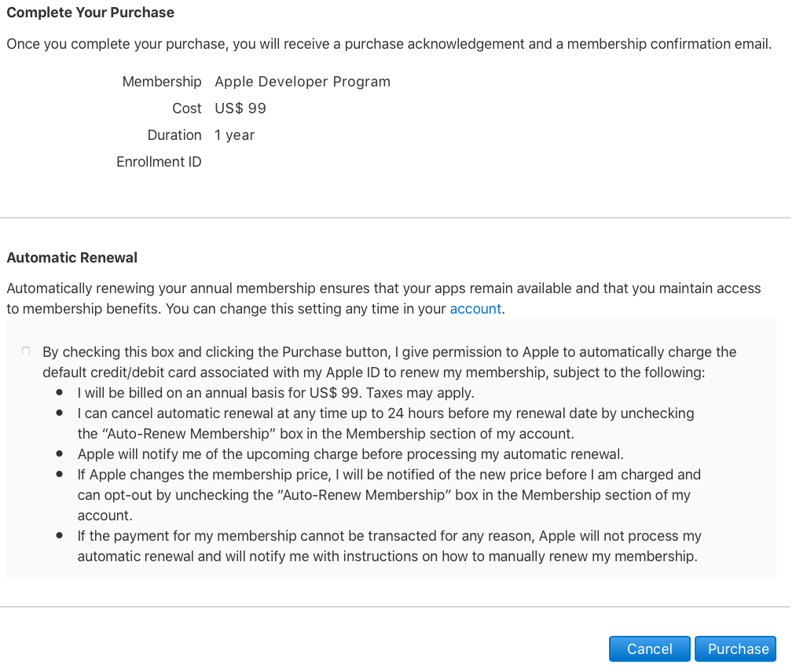The image size is (796, 672).
Task: Click the Complete Your Purchase heading
Action: pos(90,13)
